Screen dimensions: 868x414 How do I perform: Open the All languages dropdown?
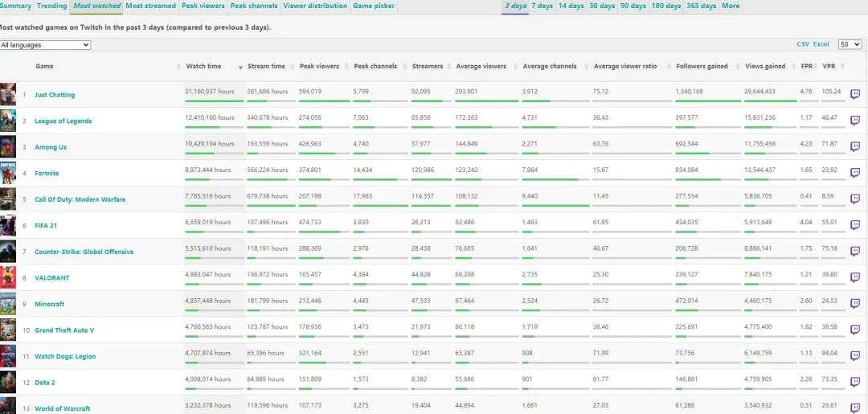[x=45, y=45]
